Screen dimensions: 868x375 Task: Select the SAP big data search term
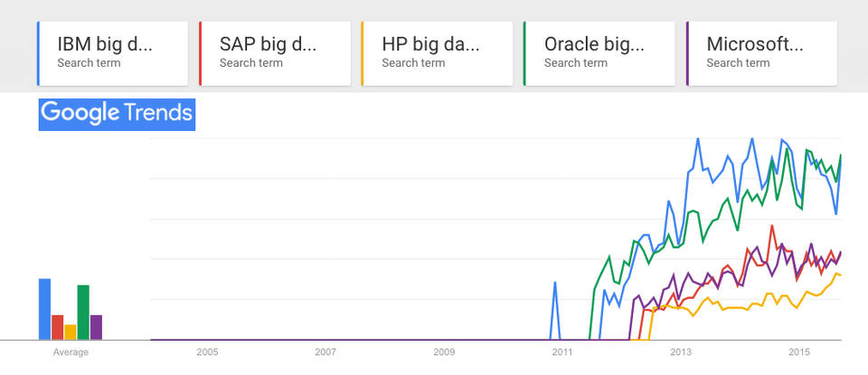[275, 53]
